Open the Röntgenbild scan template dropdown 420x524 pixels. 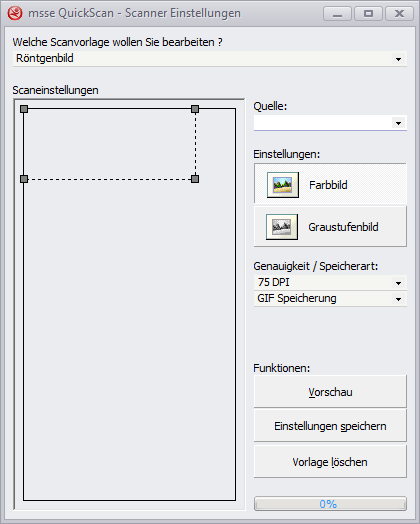tap(209, 59)
